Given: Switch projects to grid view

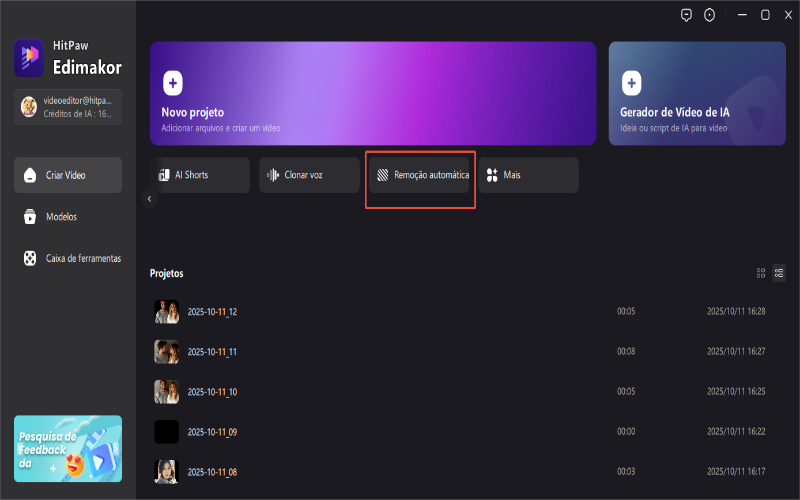Looking at the screenshot, I should pyautogui.click(x=761, y=273).
